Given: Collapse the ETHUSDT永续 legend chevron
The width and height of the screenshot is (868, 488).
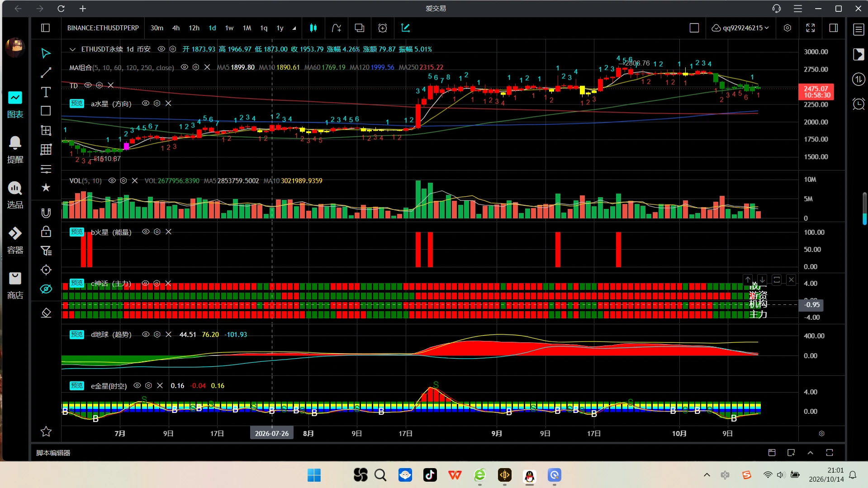Looking at the screenshot, I should [72, 49].
